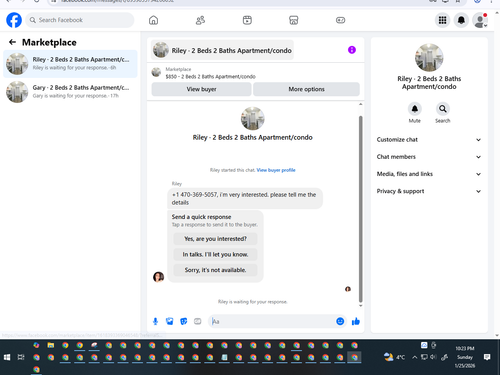Click the back arrow beside Marketplace

(12, 42)
